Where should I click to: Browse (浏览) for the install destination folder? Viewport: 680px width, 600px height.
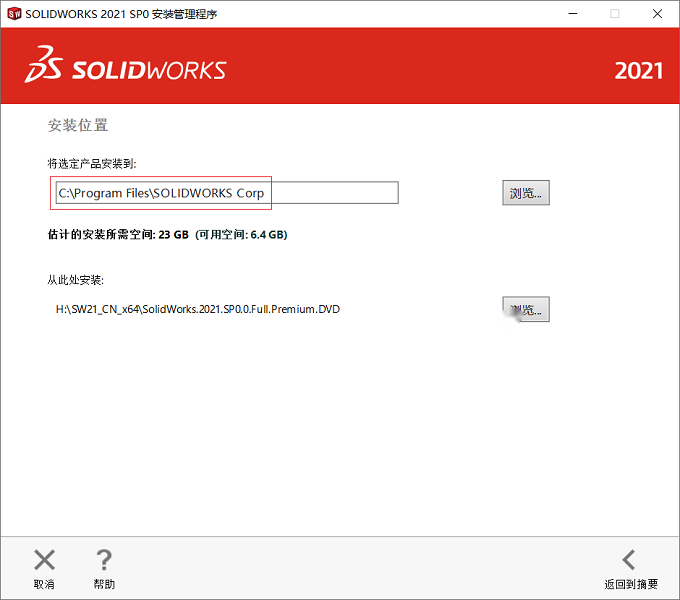pos(526,193)
